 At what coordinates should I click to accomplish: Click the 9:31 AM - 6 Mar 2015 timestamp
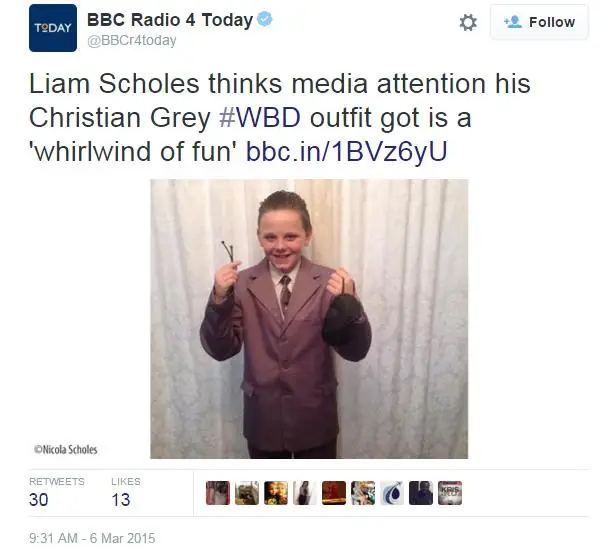pos(92,538)
